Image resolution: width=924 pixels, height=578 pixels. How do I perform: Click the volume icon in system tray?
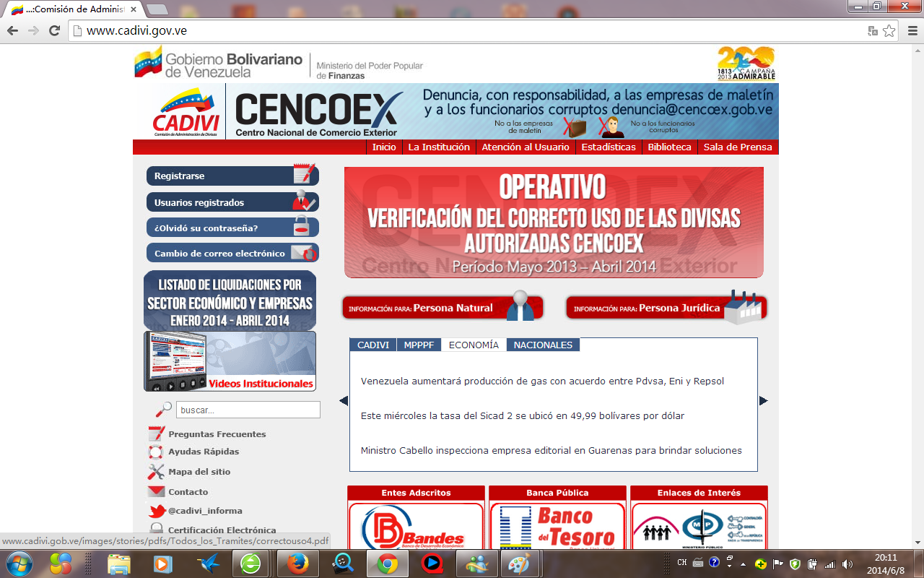pyautogui.click(x=847, y=564)
